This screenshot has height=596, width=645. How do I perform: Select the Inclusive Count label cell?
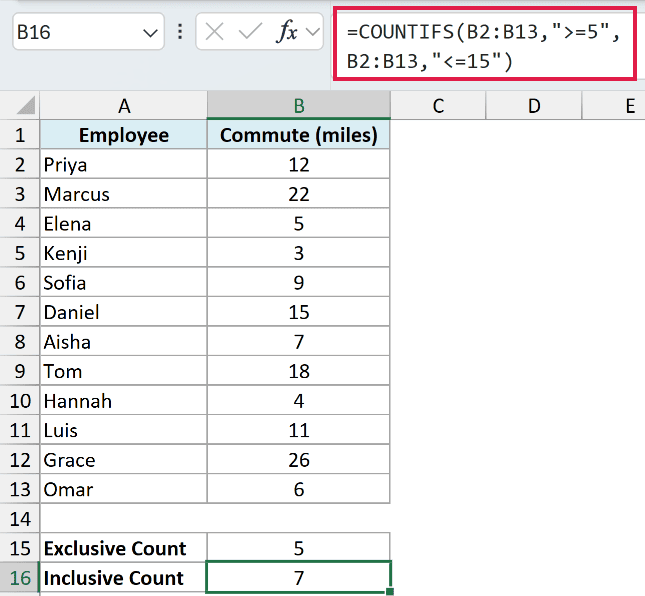[x=124, y=578]
